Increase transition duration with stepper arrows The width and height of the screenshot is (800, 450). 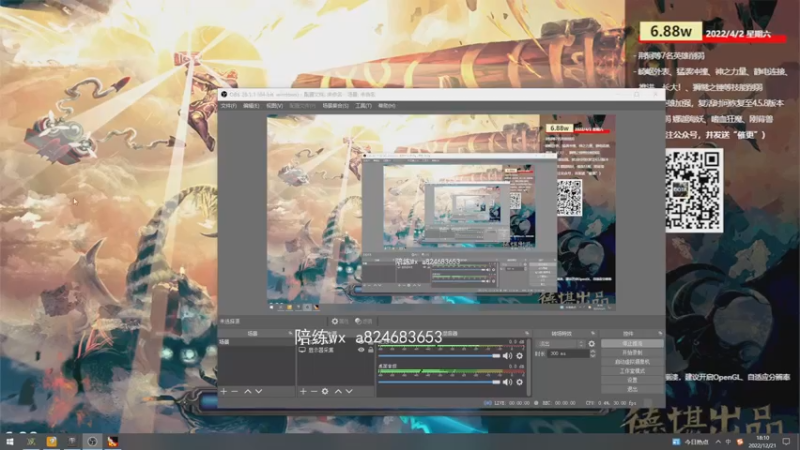(x=592, y=353)
